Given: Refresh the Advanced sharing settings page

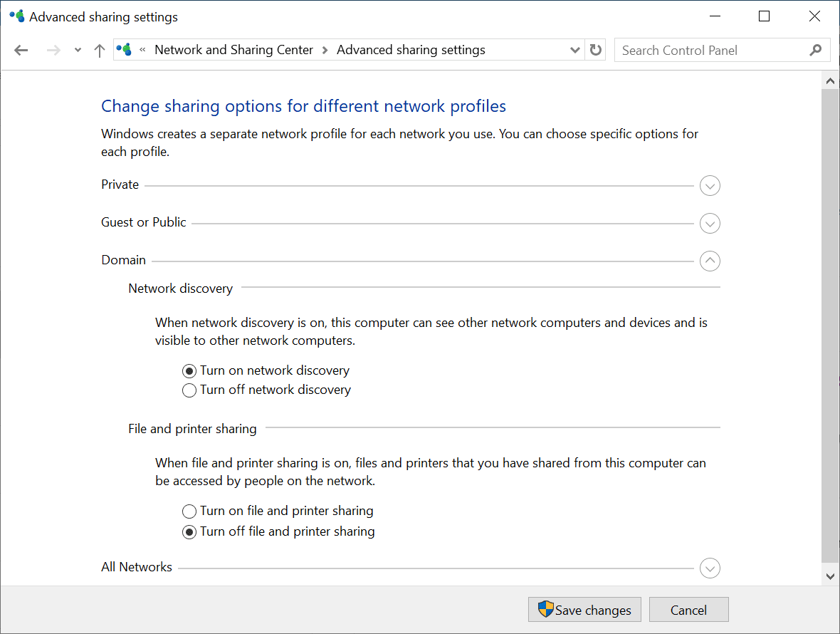Looking at the screenshot, I should pos(596,50).
